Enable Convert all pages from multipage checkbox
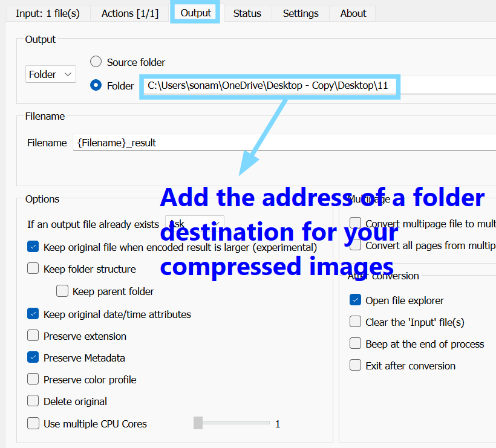496x448 pixels. 355,245
